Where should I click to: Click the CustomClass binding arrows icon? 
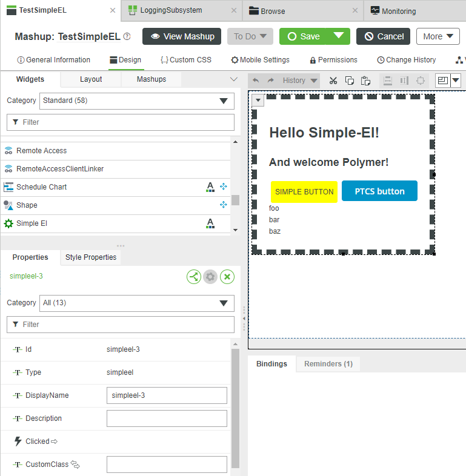[75, 464]
